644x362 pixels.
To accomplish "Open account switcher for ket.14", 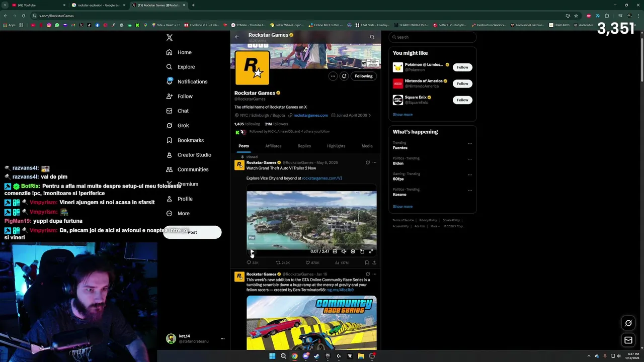I will 196,339.
